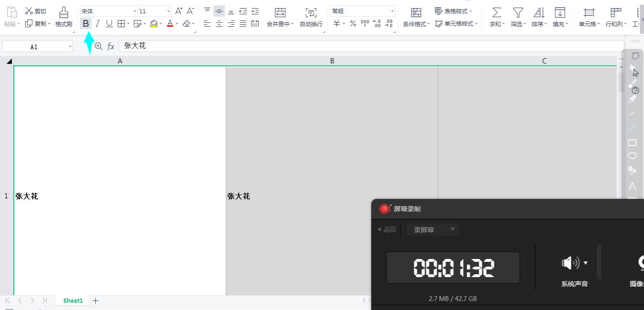Image resolution: width=644 pixels, height=310 pixels.
Task: Click the Cut (剪切) scissors icon
Action: coord(29,11)
